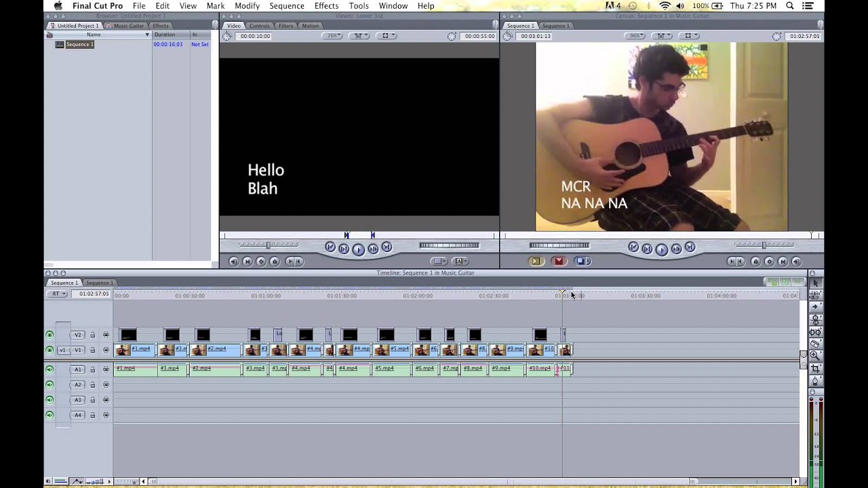Lock the V2 video track
This screenshot has width=868, height=488.
point(93,335)
